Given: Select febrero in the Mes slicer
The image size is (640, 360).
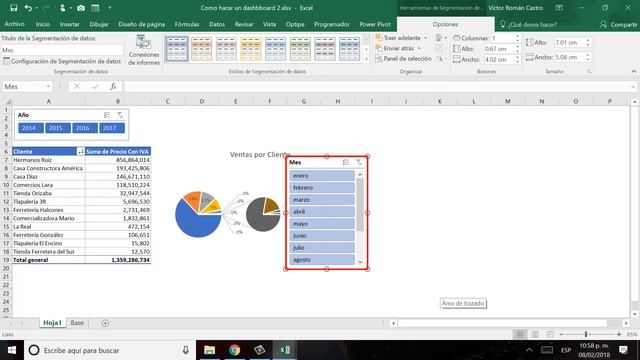Looking at the screenshot, I should [x=322, y=188].
